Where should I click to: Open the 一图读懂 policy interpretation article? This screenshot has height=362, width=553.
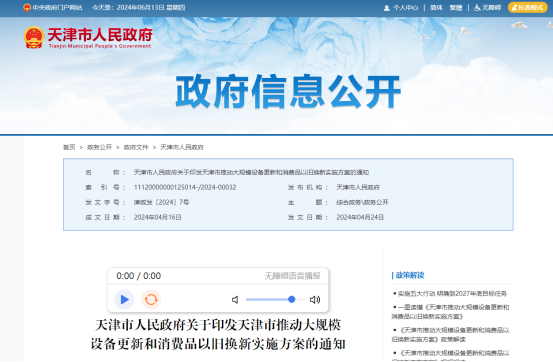click(450, 312)
